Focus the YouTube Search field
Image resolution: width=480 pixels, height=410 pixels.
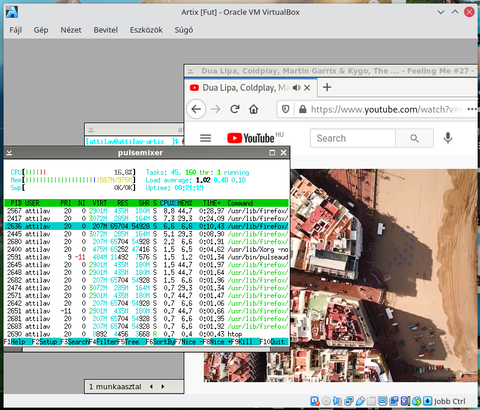(x=353, y=138)
